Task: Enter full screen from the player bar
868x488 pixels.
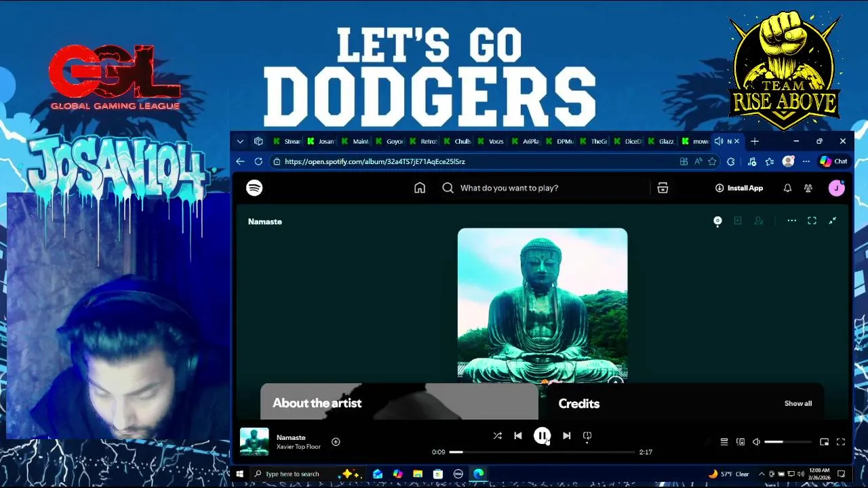Action: coord(840,442)
